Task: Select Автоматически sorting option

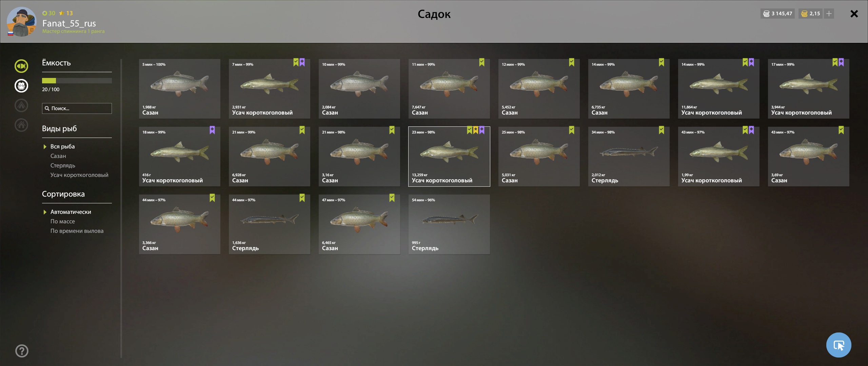Action: click(x=71, y=212)
